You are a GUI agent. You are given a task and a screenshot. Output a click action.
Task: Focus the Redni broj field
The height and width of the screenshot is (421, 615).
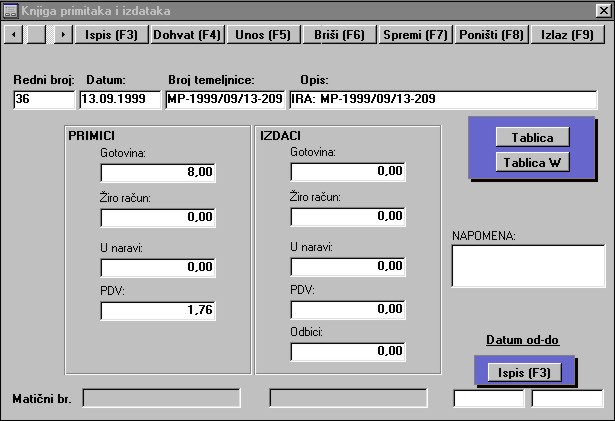tap(44, 100)
